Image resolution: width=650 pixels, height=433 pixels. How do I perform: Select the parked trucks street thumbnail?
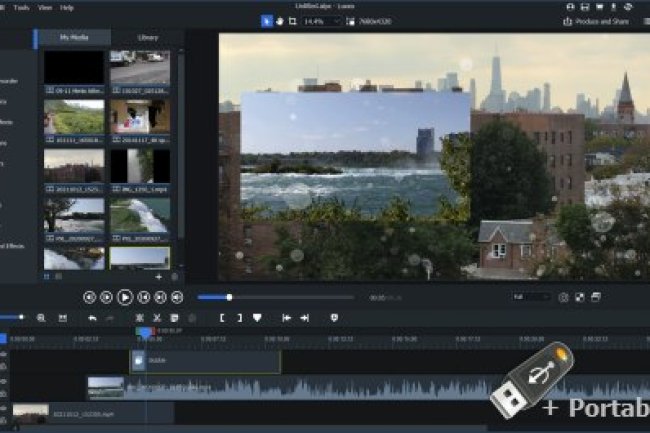[x=140, y=68]
